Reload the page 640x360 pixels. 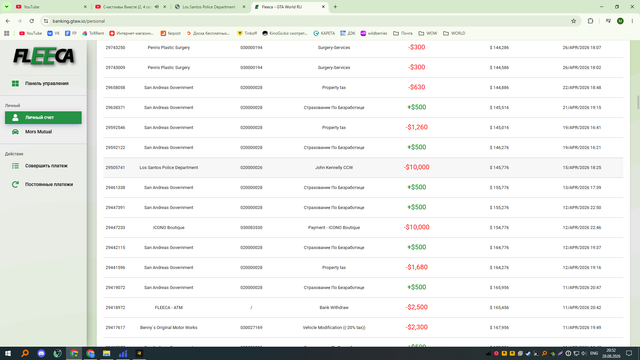tap(31, 21)
